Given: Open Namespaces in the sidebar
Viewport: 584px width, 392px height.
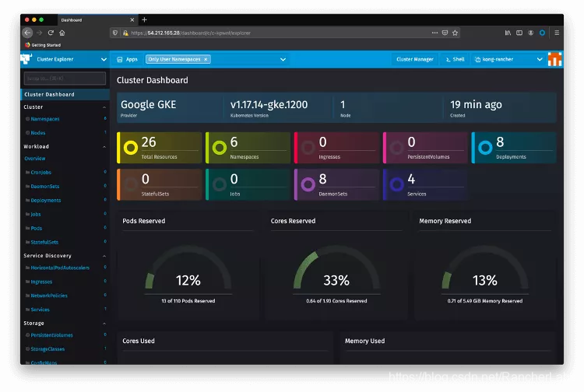Looking at the screenshot, I should point(45,119).
